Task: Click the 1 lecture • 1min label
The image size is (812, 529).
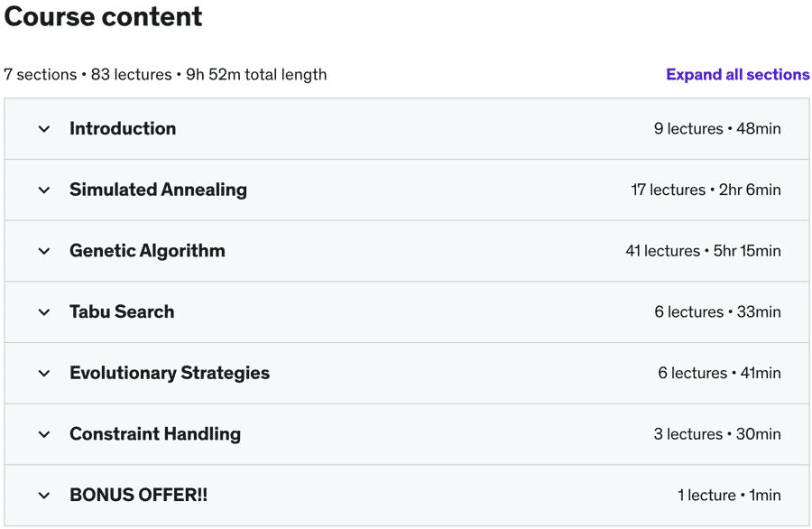Action: (x=729, y=496)
